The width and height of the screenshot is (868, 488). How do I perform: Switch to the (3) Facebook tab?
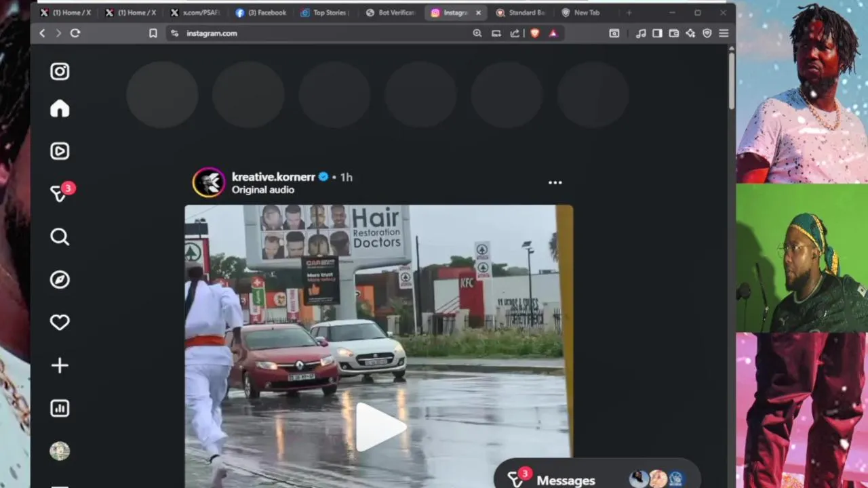click(x=261, y=12)
